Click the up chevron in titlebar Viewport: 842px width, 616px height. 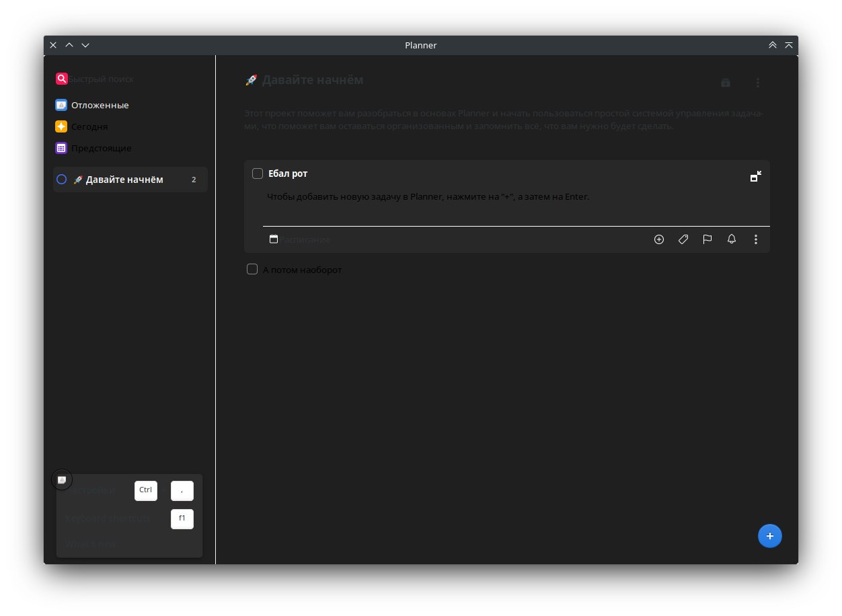[x=69, y=45]
